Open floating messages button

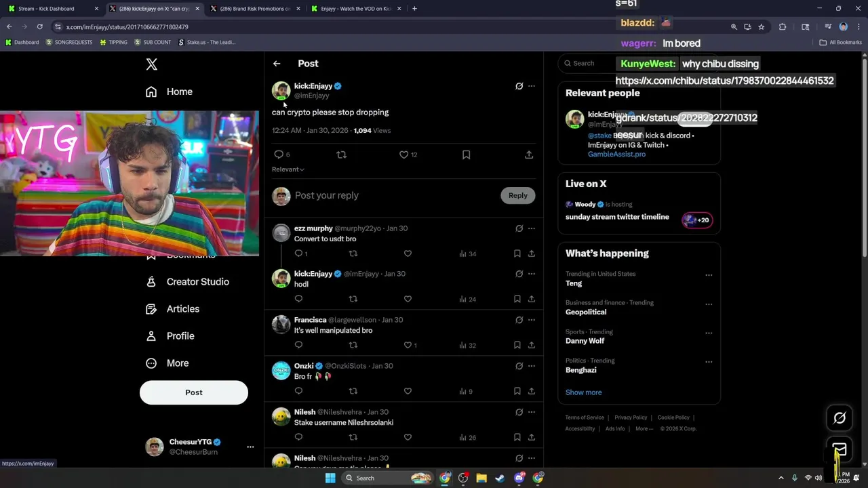click(x=840, y=450)
